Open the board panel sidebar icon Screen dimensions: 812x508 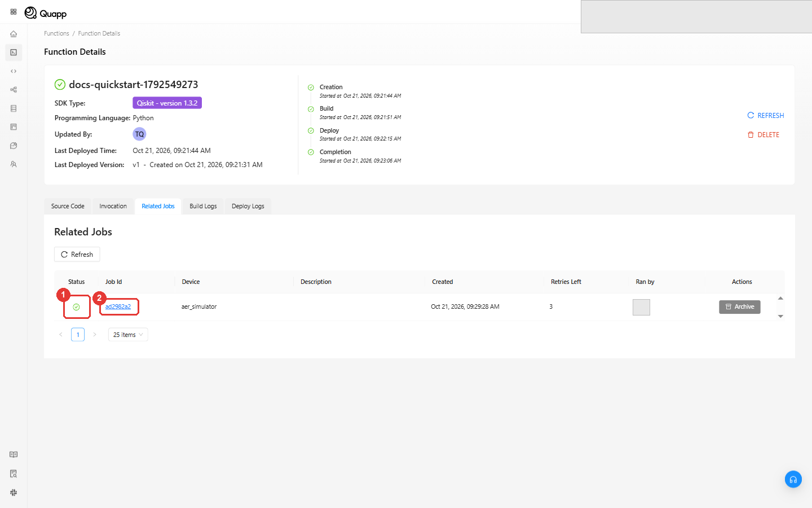14,127
